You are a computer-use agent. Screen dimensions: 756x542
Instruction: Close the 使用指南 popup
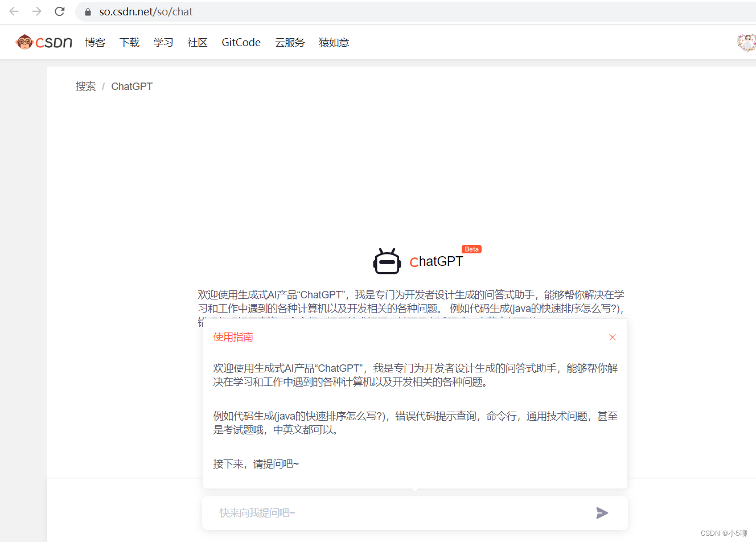click(x=613, y=337)
